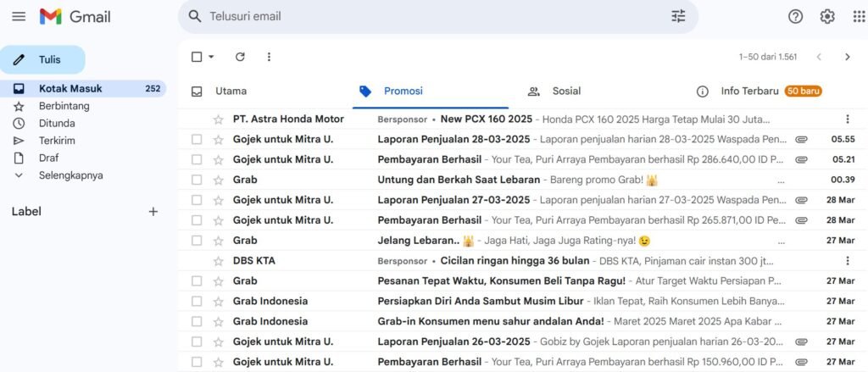Check the Pembayaran Berhasil Rp 265.871 email

coord(197,220)
